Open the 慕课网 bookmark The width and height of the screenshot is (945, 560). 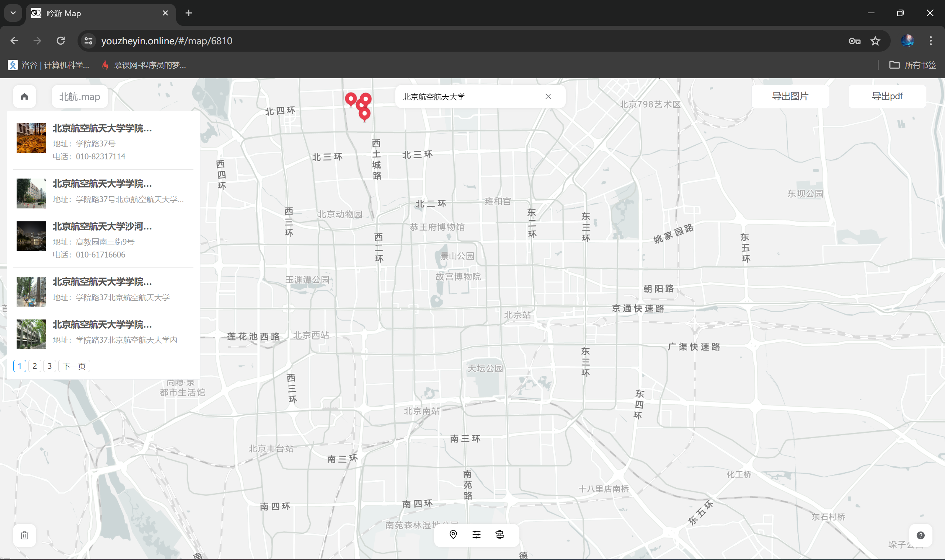click(x=144, y=65)
